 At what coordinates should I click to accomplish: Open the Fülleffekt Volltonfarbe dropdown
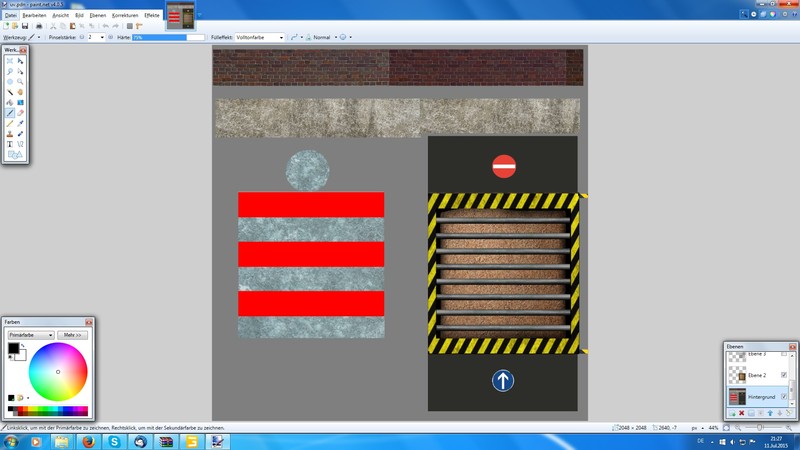pyautogui.click(x=259, y=37)
